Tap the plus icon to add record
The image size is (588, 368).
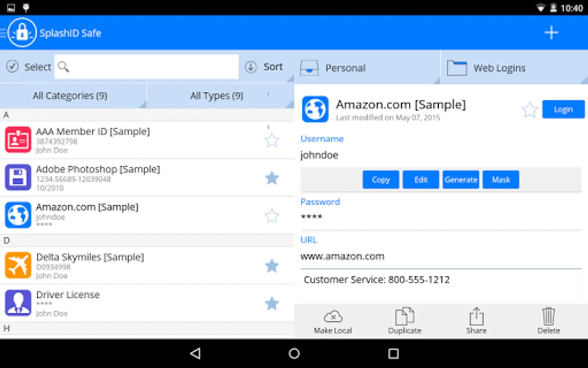(551, 33)
